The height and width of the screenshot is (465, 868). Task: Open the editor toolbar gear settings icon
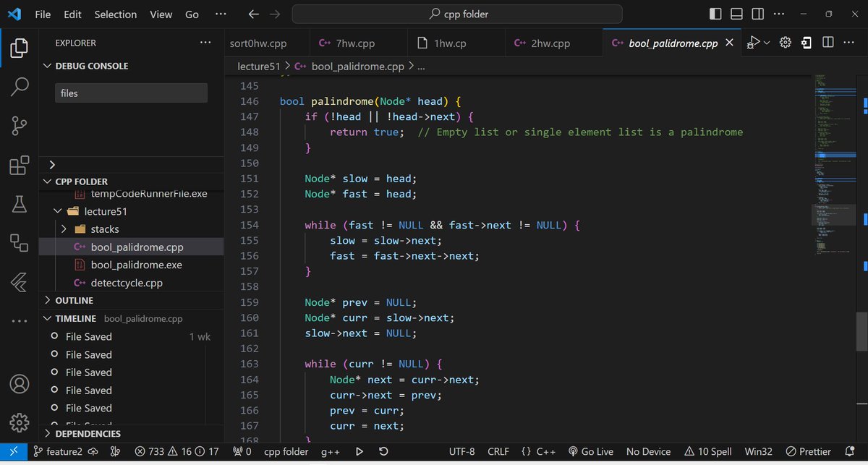[x=786, y=43]
